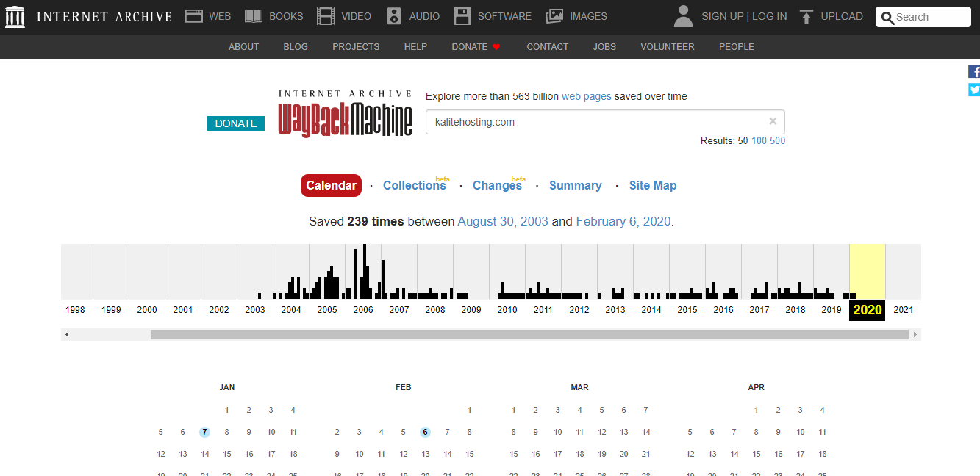
Task: Switch to the Changes tab
Action: [497, 185]
